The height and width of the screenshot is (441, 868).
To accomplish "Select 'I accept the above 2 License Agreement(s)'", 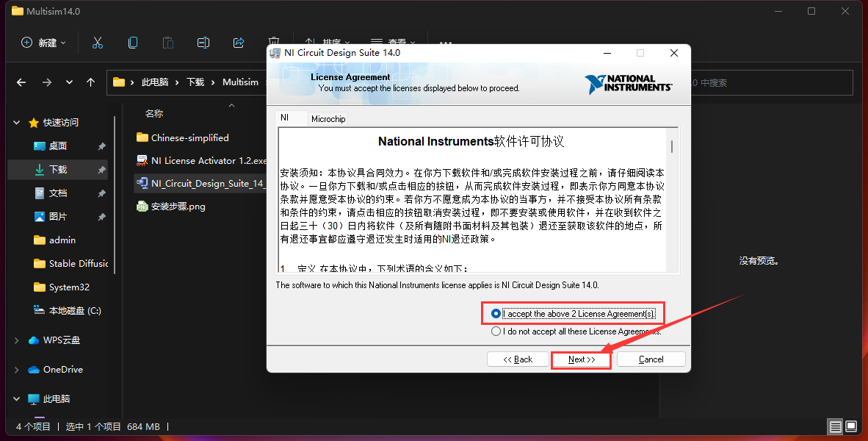I will (x=573, y=314).
